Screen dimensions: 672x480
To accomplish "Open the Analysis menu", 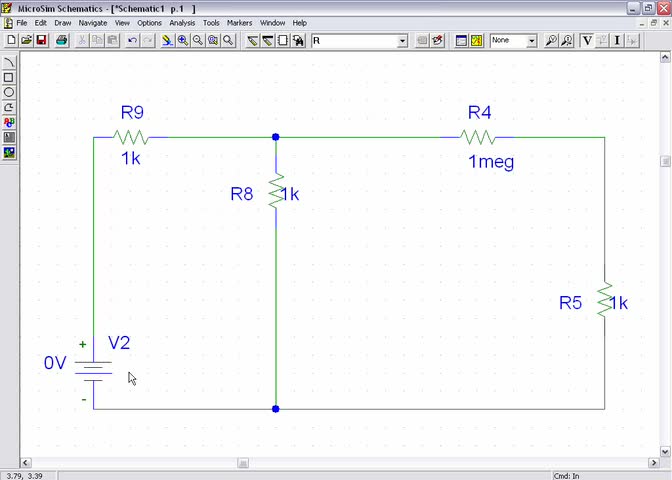I will coord(182,23).
